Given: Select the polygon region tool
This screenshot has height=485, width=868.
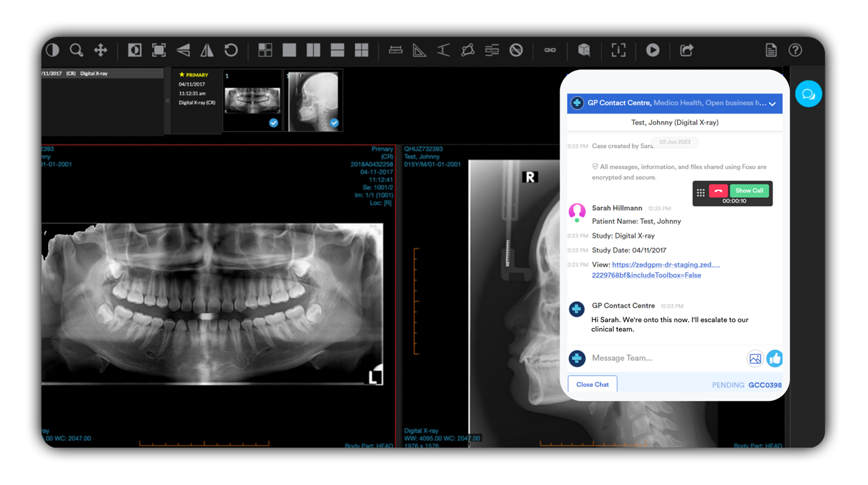Looking at the screenshot, I should tap(467, 50).
